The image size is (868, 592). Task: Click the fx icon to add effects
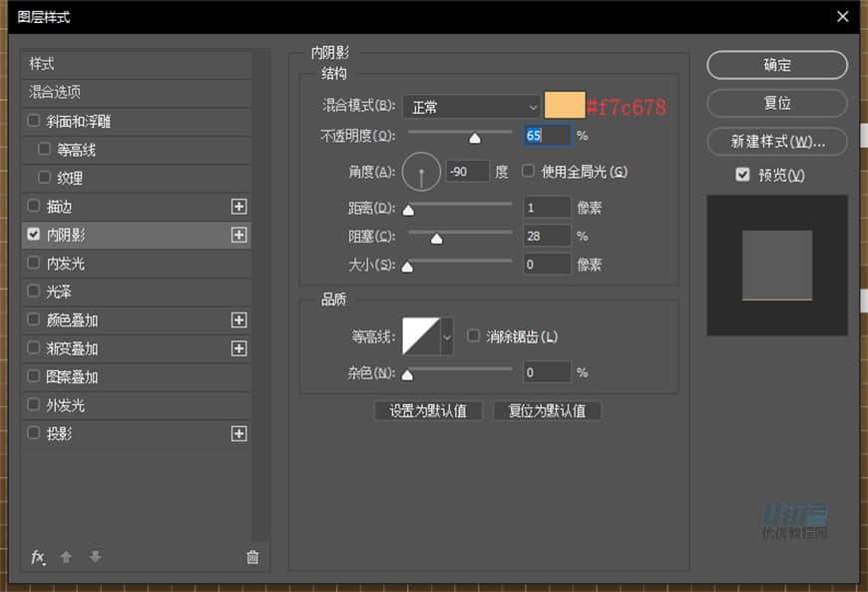pos(38,557)
